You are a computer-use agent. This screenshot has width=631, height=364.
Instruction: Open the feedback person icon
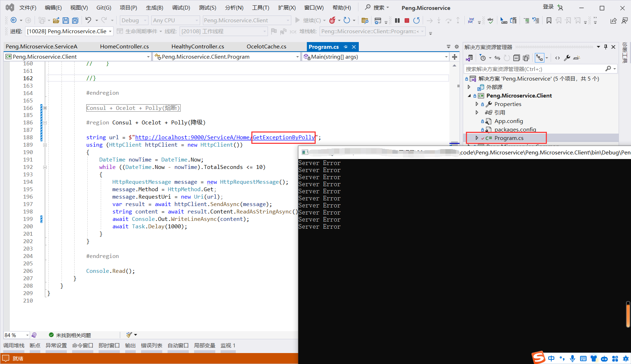coord(625,20)
